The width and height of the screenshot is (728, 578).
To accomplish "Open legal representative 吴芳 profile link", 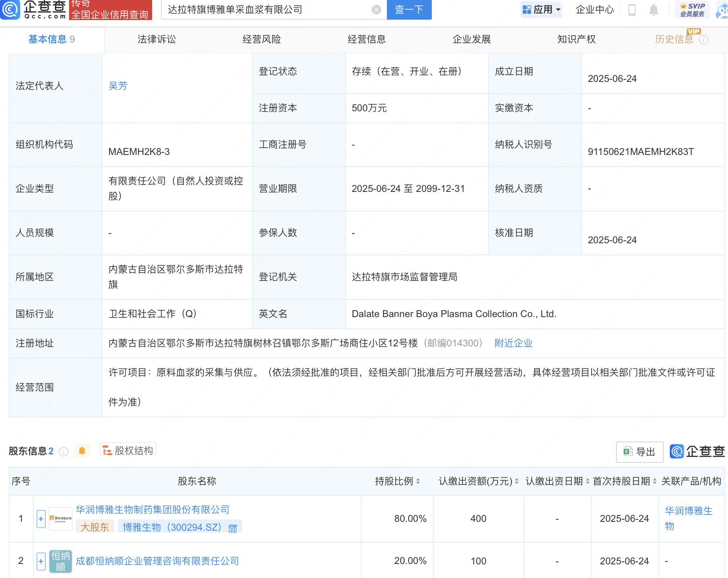I will (118, 86).
